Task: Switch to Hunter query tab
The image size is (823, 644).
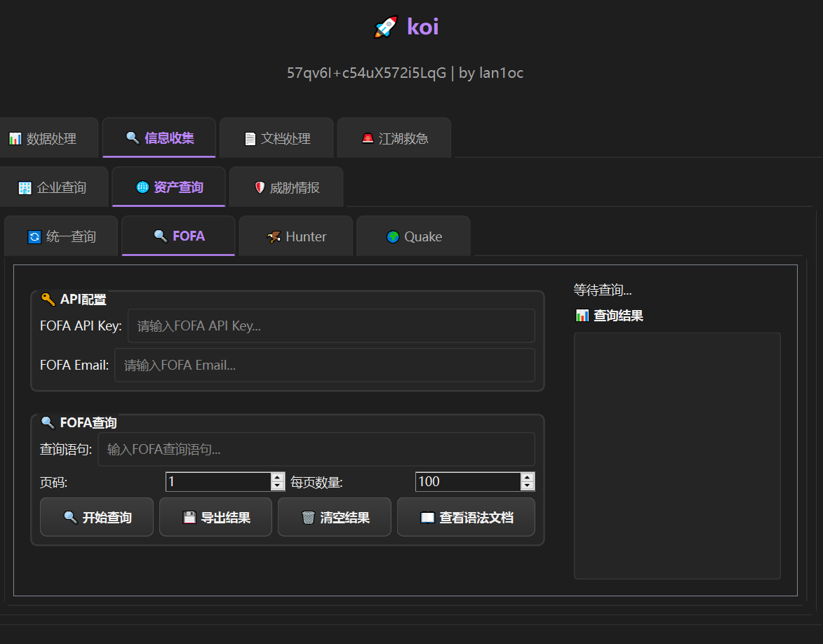Action: point(297,236)
